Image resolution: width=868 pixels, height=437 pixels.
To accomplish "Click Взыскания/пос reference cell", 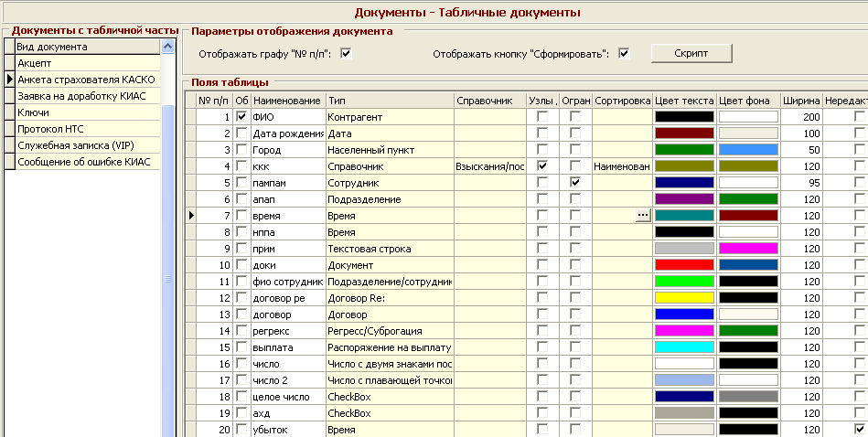I will [489, 166].
